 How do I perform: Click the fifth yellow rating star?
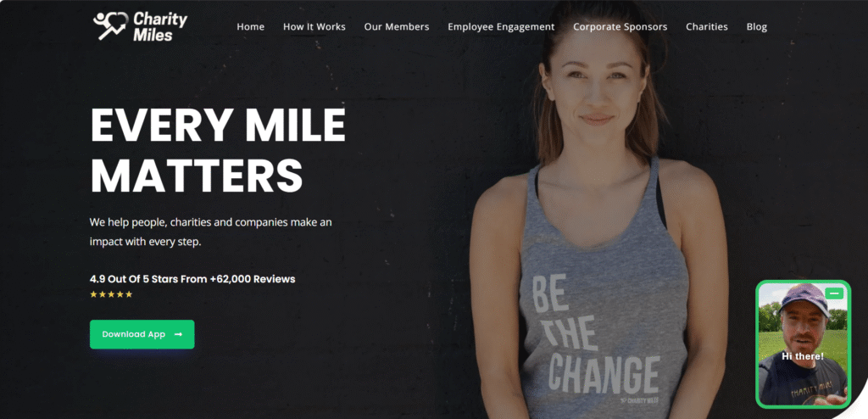click(129, 294)
